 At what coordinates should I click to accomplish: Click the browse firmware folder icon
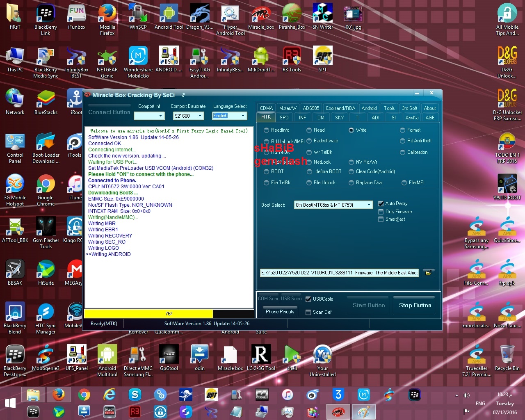(428, 273)
